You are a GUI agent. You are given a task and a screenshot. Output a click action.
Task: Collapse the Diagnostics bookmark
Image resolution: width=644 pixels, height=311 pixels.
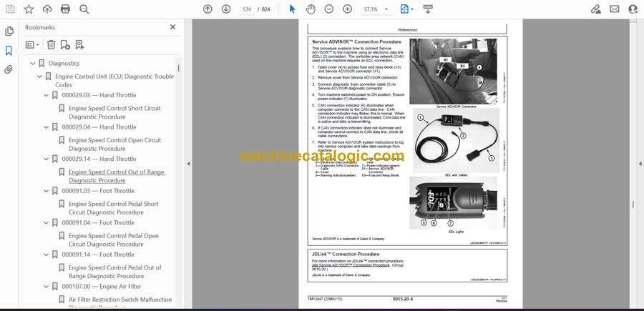point(33,64)
